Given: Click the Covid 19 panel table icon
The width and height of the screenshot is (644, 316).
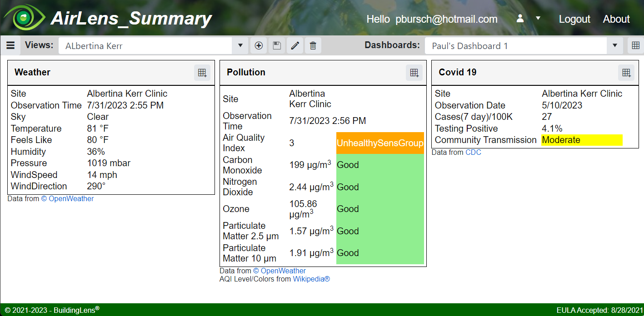Looking at the screenshot, I should coord(626,73).
